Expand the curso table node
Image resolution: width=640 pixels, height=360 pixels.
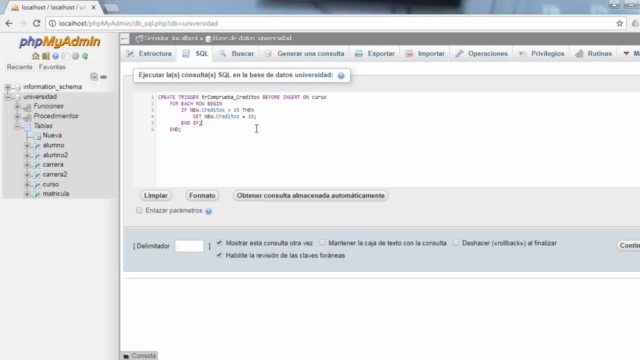pos(27,184)
